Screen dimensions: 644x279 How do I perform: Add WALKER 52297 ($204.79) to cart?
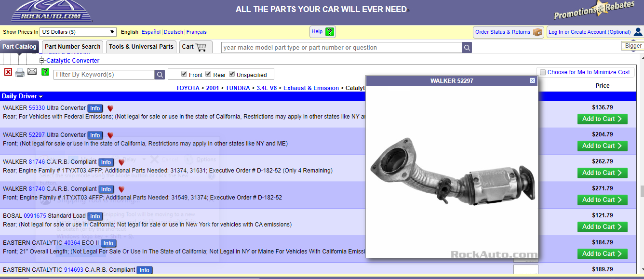coord(602,146)
